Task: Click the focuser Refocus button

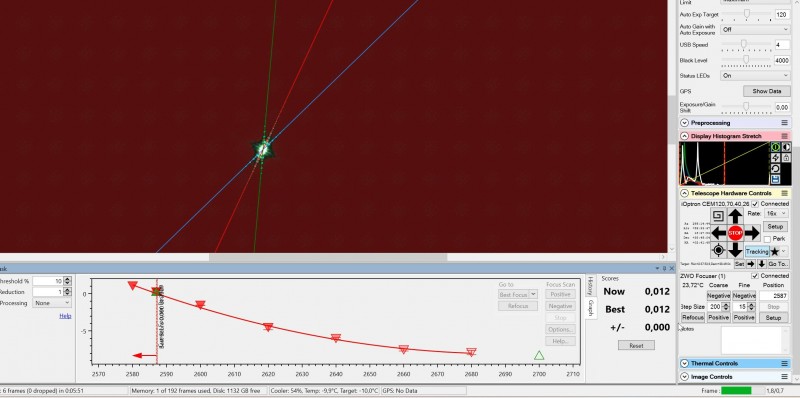Action: click(x=693, y=317)
